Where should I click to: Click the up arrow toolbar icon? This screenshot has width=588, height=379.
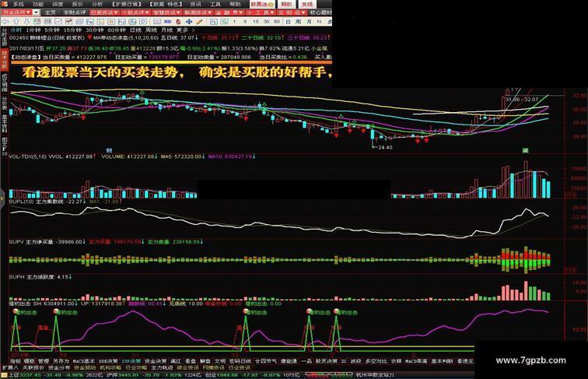tap(16, 22)
